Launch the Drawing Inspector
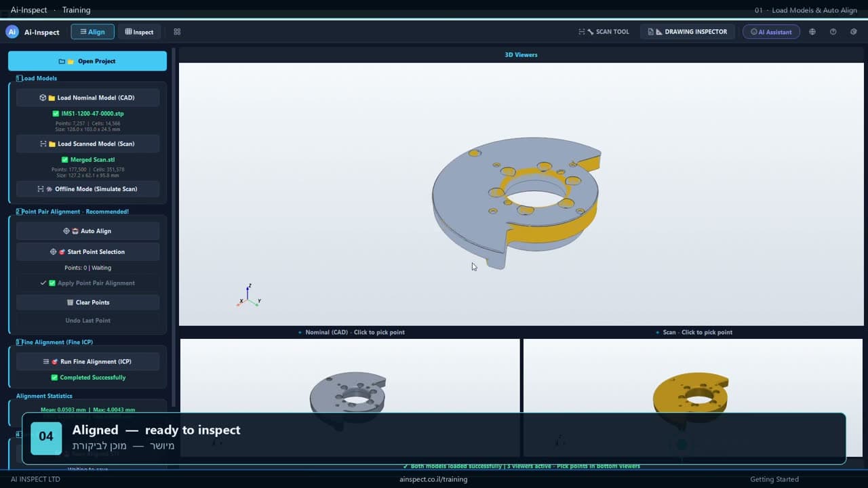The height and width of the screenshot is (488, 868). tap(688, 32)
